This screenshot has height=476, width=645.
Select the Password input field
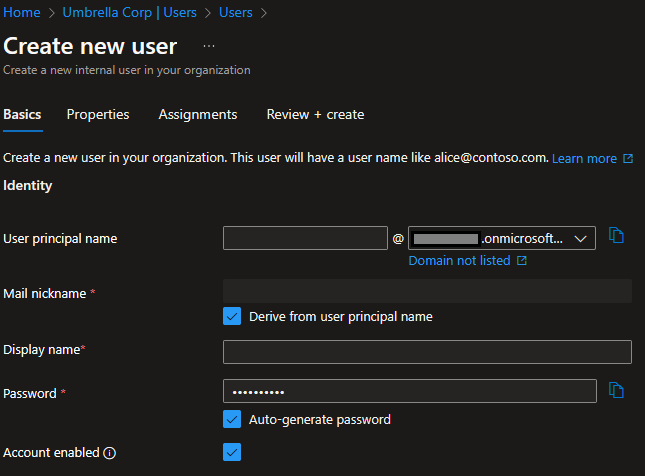(410, 391)
